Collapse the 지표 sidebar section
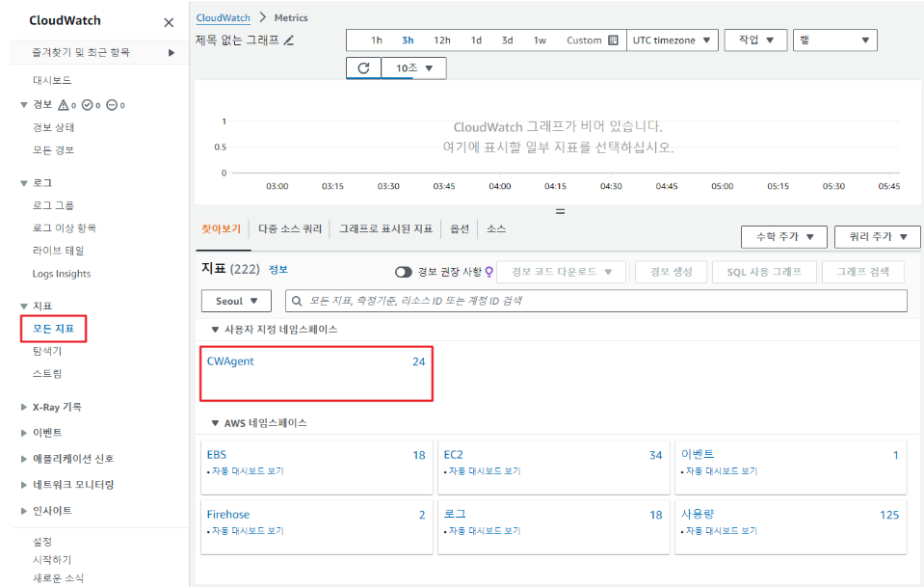 pos(23,306)
